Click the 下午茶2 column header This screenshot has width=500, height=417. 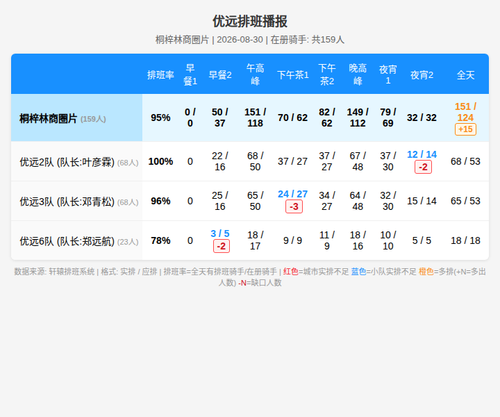pos(327,75)
